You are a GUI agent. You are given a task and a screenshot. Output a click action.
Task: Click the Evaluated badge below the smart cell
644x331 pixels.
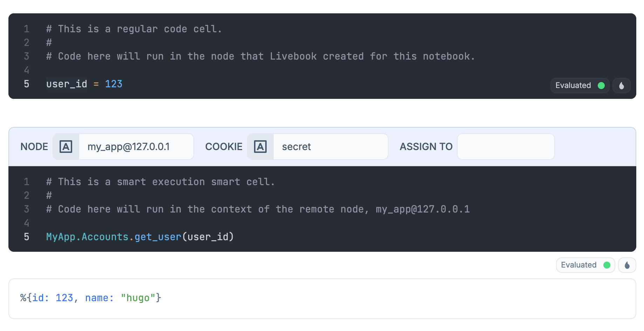pyautogui.click(x=579, y=265)
